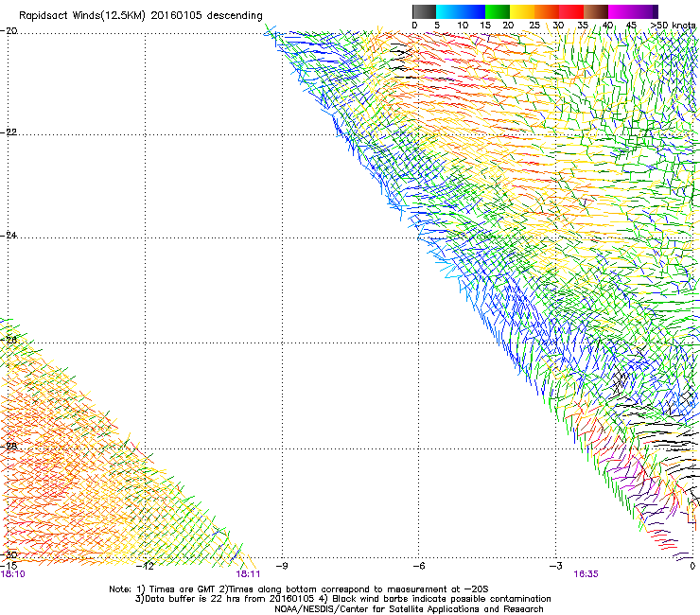Click the blue 10-15 knots legend segment
Viewport: 700px width, 615px height.
pos(473,11)
